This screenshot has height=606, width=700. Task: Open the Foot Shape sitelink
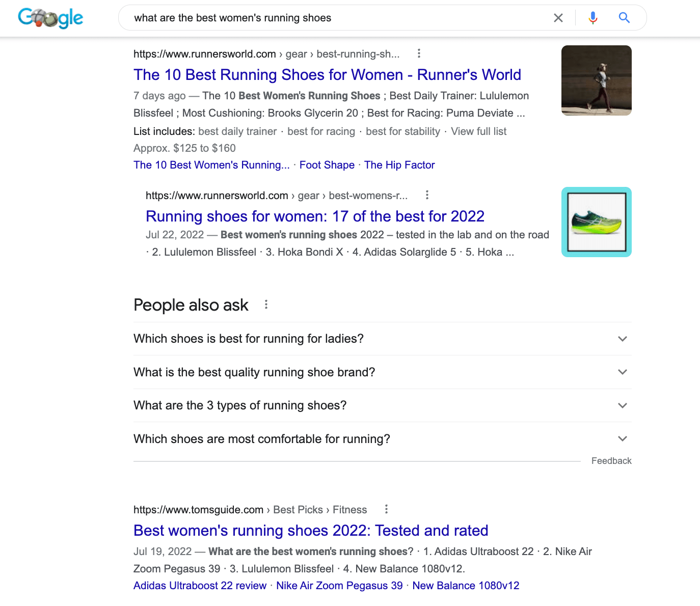coord(327,164)
